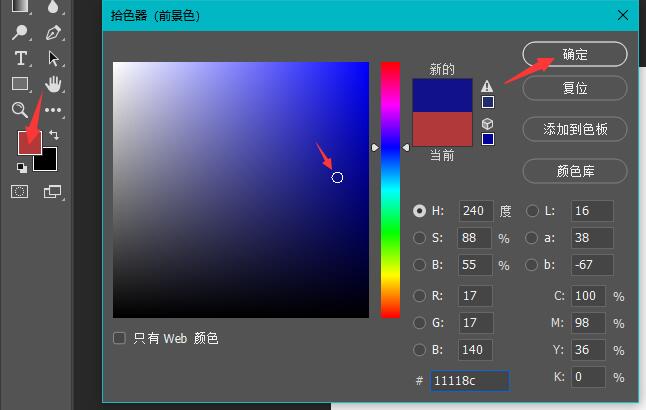Click the hue slider right arrow handle
Screen dimensions: 646x410
tap(406, 148)
